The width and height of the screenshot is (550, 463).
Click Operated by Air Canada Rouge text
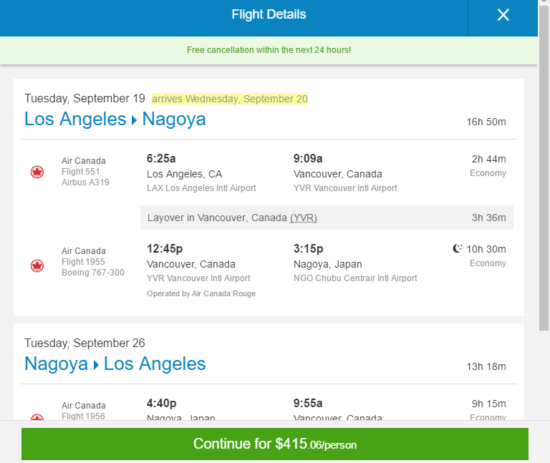(201, 294)
